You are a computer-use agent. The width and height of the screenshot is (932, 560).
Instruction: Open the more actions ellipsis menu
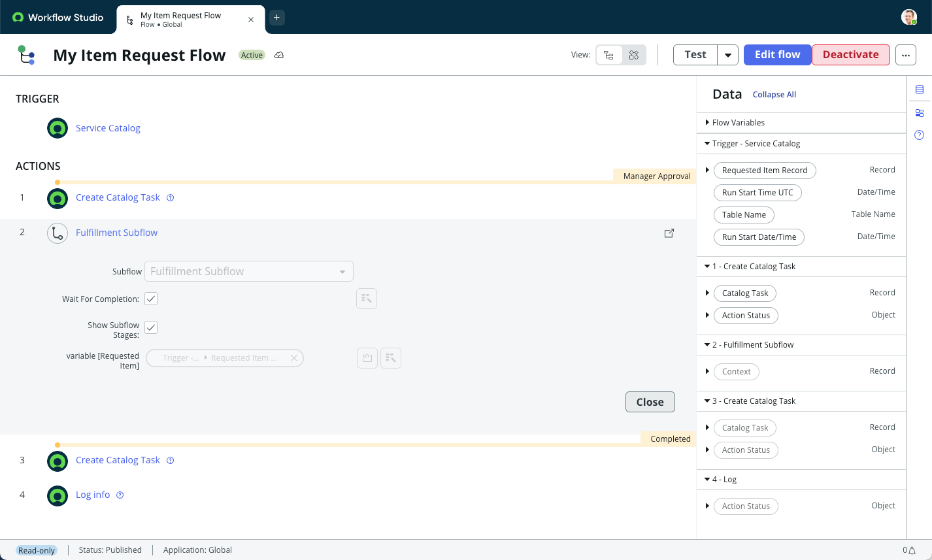pyautogui.click(x=905, y=55)
